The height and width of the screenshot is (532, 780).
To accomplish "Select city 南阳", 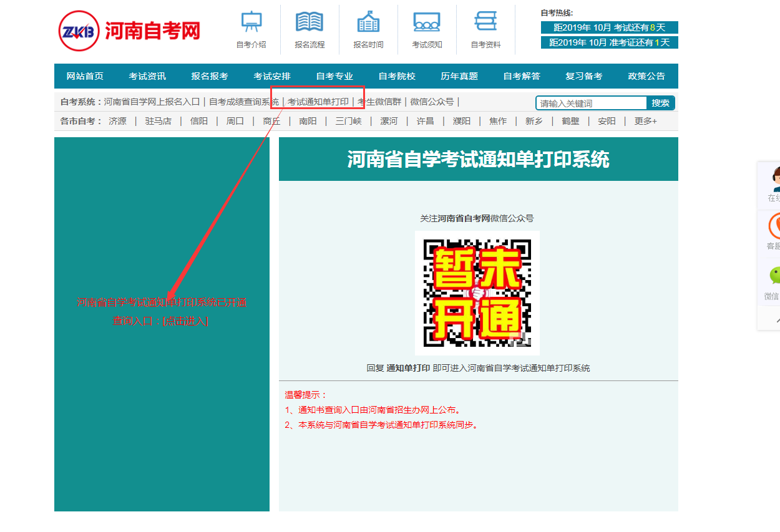I will coord(308,121).
